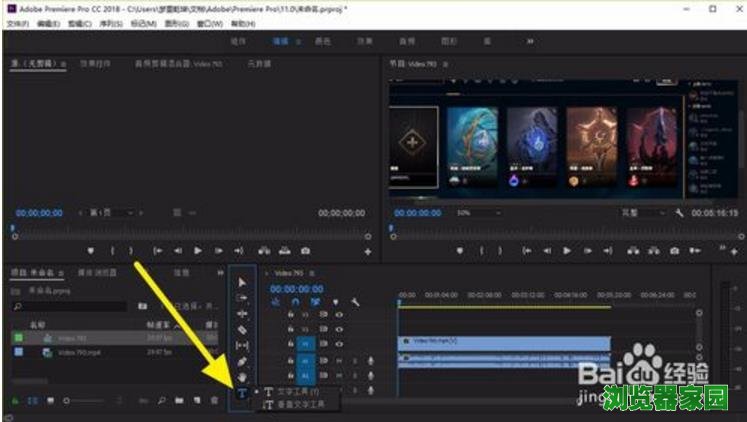Viewport: 747px width, 422px height.
Task: Toggle the eye on the top video track
Action: pyautogui.click(x=339, y=314)
